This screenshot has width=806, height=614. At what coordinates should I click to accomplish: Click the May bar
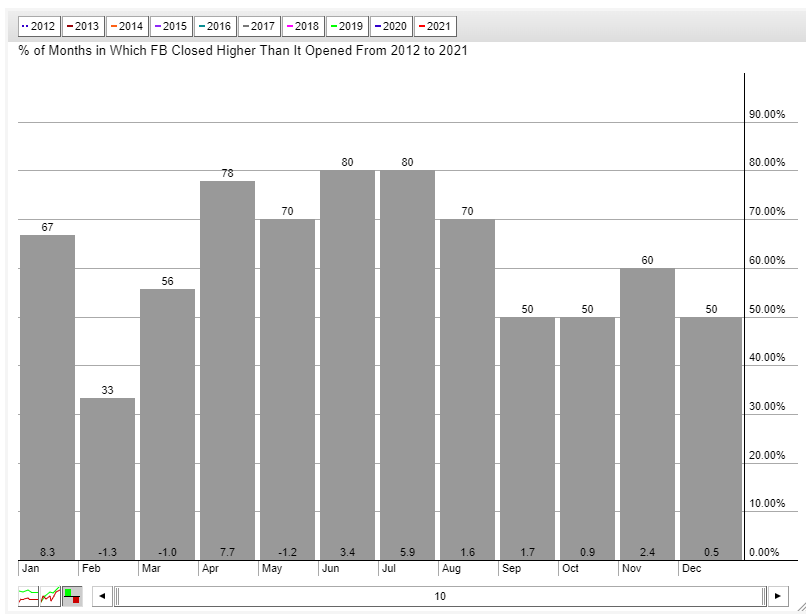pyautogui.click(x=287, y=389)
